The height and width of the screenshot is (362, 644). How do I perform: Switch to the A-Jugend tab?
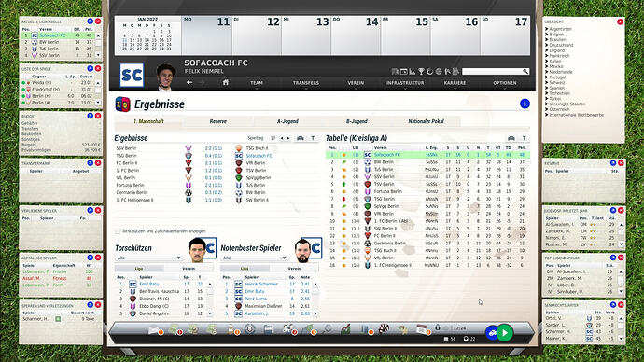287,121
